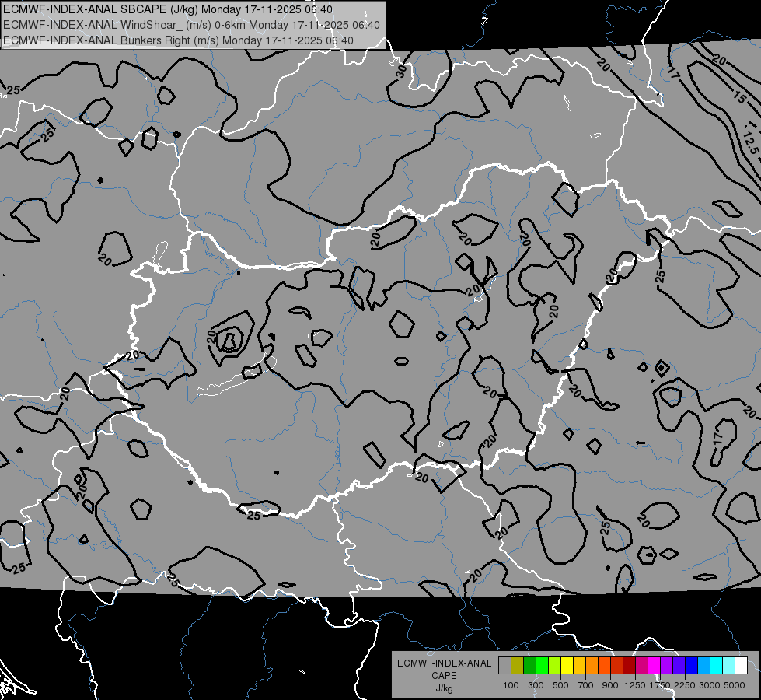The height and width of the screenshot is (700, 761).
Task: Click the CAPE label in legend
Action: point(444,676)
